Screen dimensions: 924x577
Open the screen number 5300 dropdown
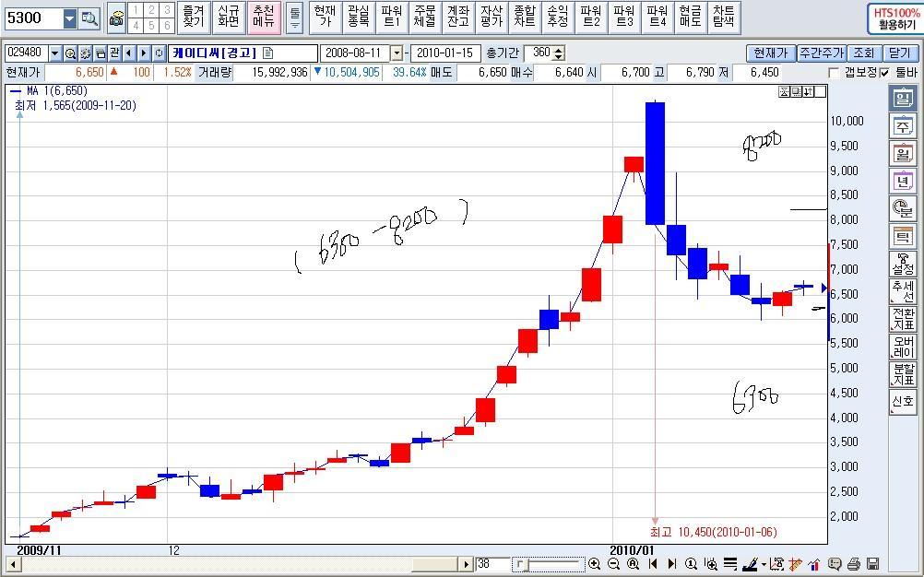point(70,18)
